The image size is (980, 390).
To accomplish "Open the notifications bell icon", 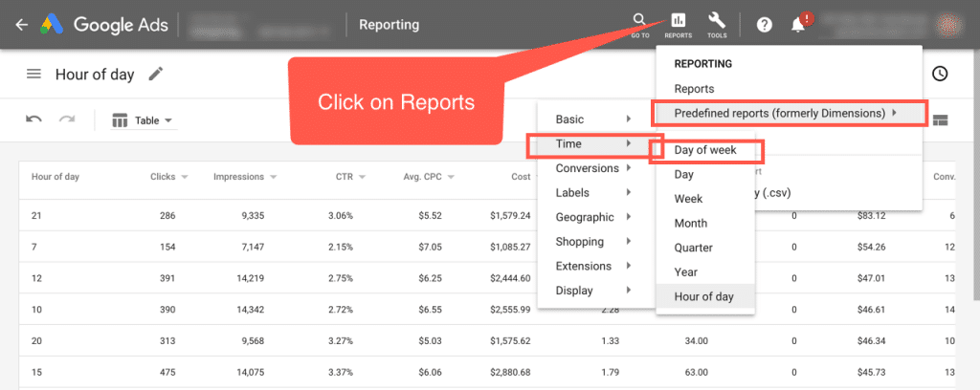I will [x=798, y=25].
